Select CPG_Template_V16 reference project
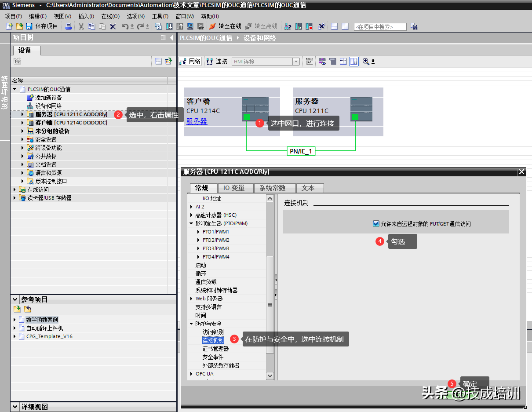This screenshot has height=412, width=532. pyautogui.click(x=49, y=336)
